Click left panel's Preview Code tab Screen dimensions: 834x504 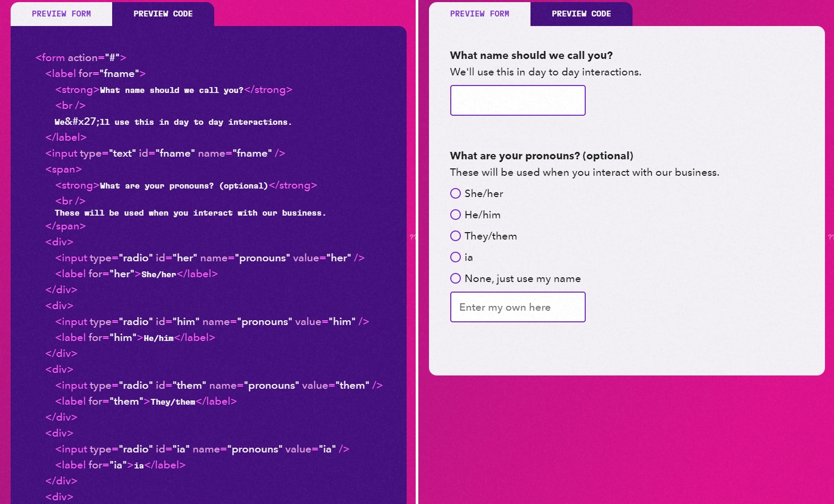pos(163,14)
